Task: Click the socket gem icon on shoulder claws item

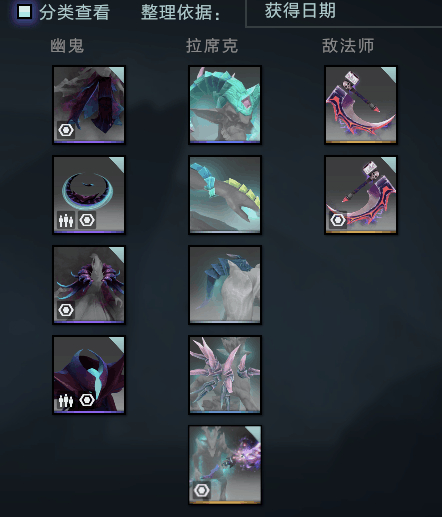Action: pos(66,310)
